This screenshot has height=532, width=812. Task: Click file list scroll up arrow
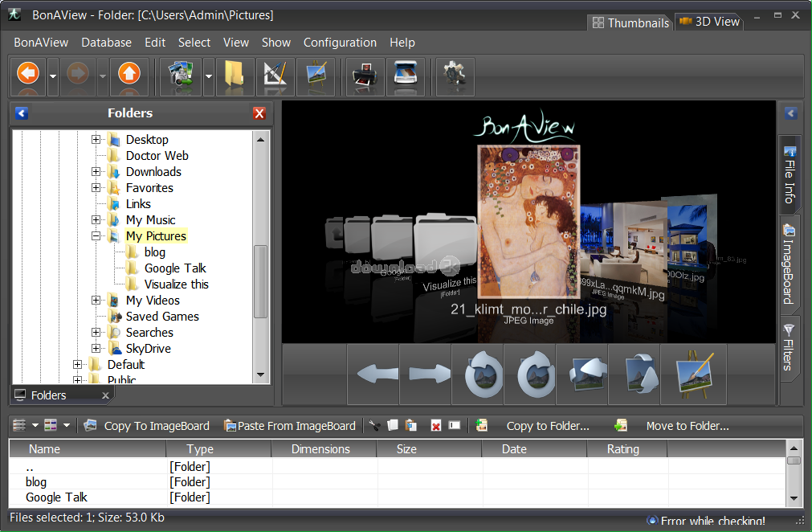point(794,448)
